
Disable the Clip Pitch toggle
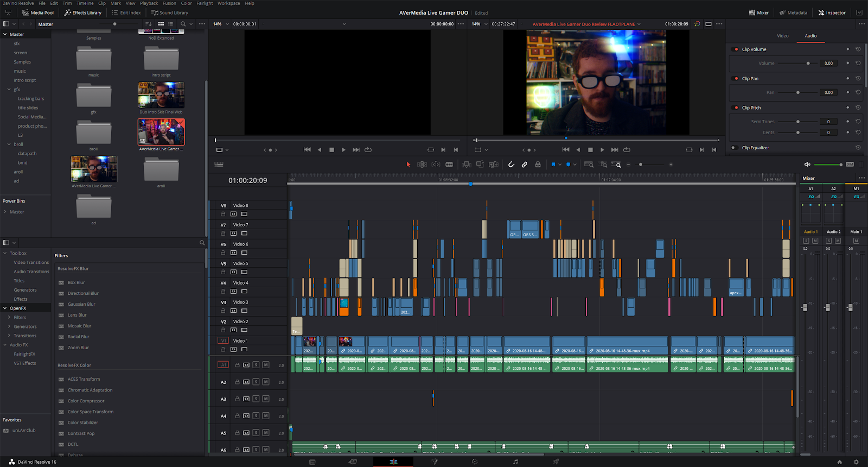click(x=736, y=108)
